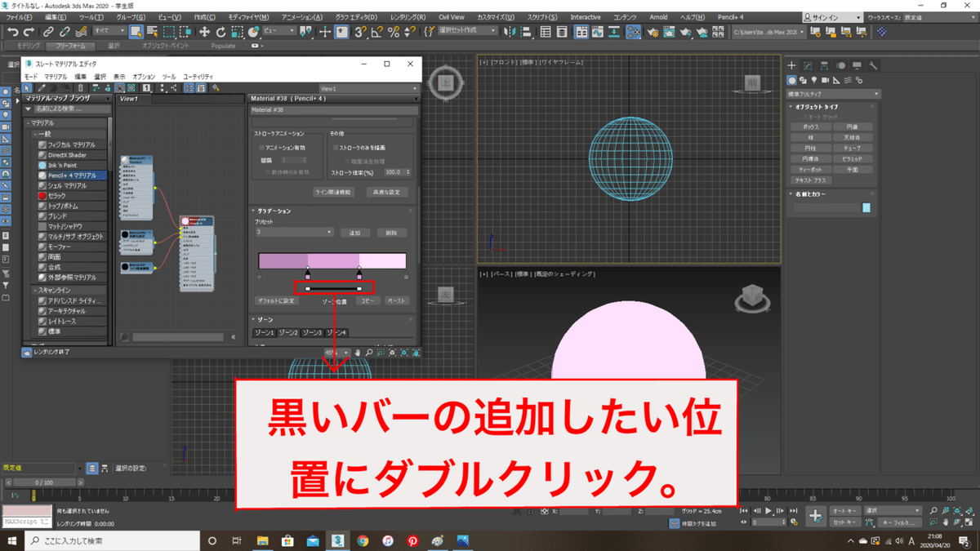Toggle the Auto Key button
Image resolution: width=980 pixels, height=551 pixels.
coord(844,510)
